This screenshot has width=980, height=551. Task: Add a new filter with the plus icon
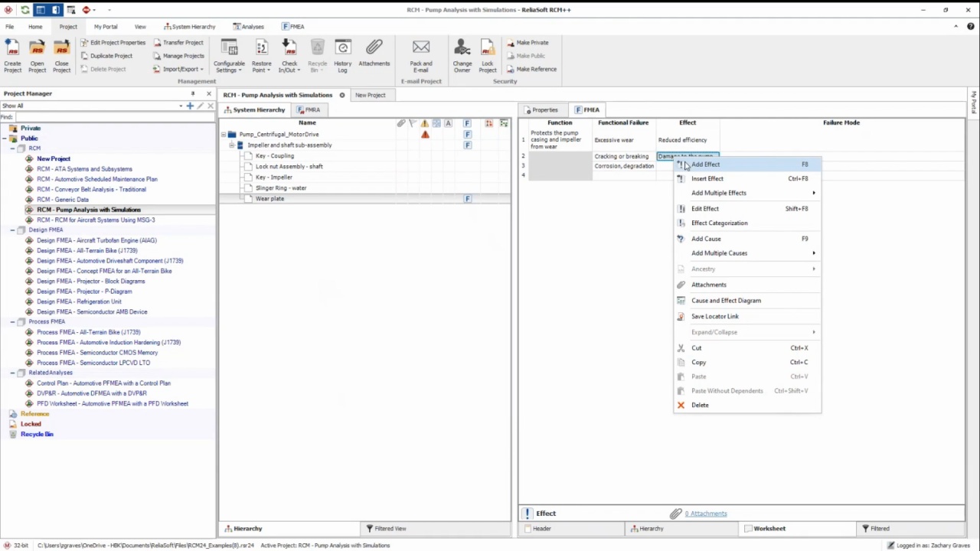point(190,106)
